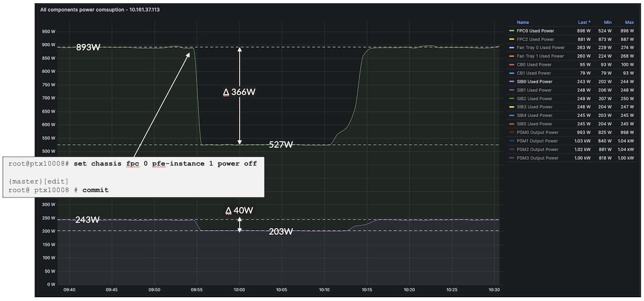Click the FPC0 Last value 896 W
The image size is (644, 301).
coord(584,31)
